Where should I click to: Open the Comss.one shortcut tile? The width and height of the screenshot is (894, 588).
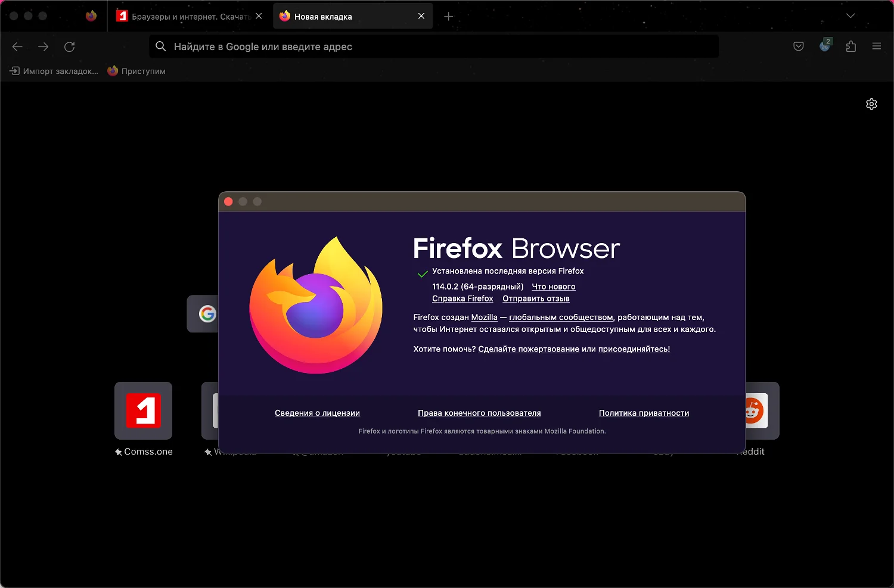(144, 411)
